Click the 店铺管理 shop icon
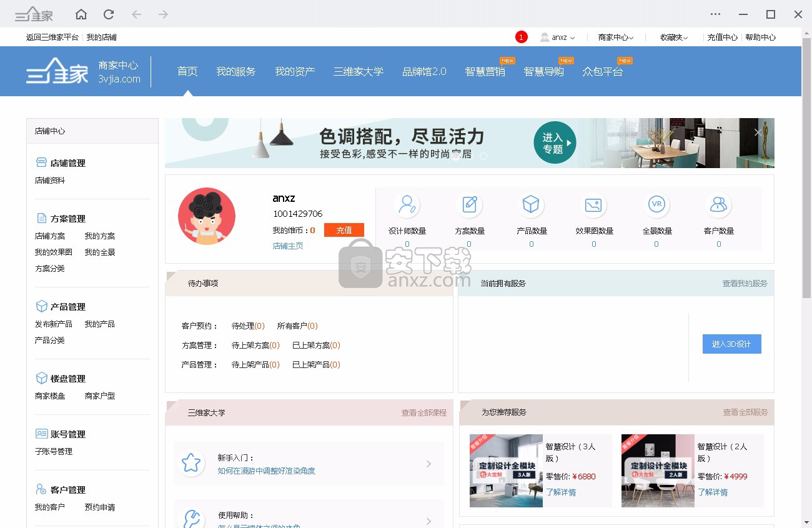The width and height of the screenshot is (812, 528). (41, 162)
